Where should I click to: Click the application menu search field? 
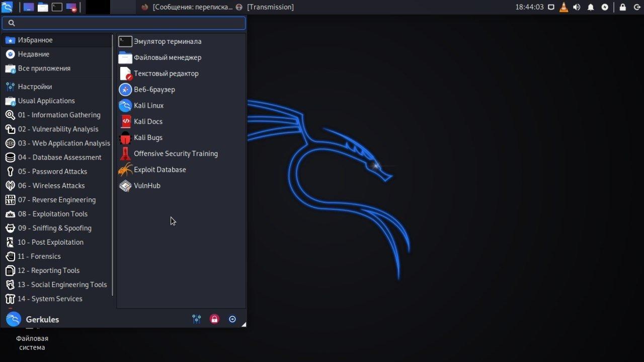click(124, 23)
